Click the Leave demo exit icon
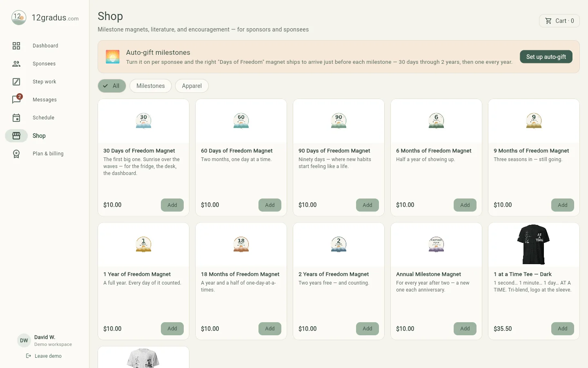The image size is (588, 368). pos(29,356)
